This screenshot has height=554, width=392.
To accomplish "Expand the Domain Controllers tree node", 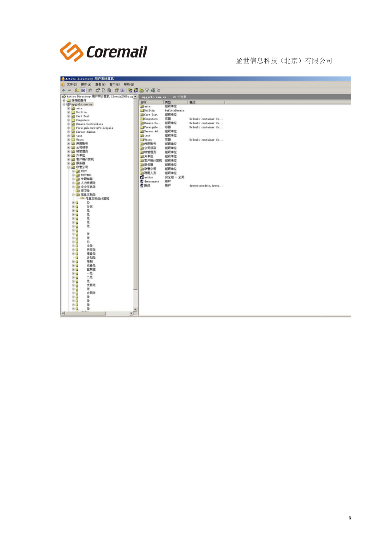I will point(69,124).
